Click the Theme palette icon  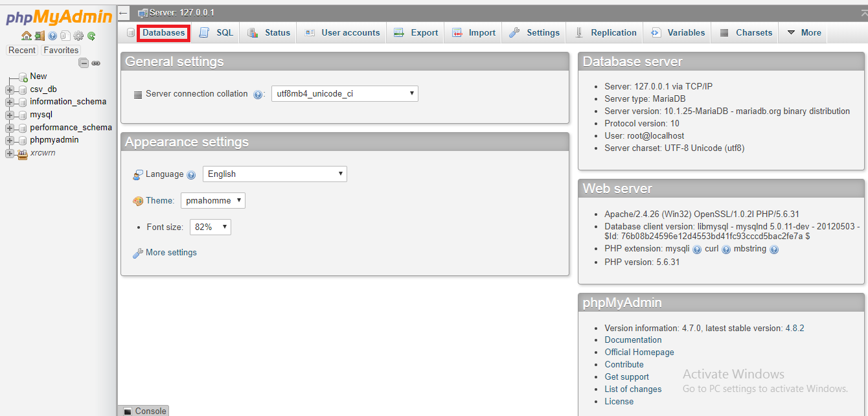click(x=138, y=201)
